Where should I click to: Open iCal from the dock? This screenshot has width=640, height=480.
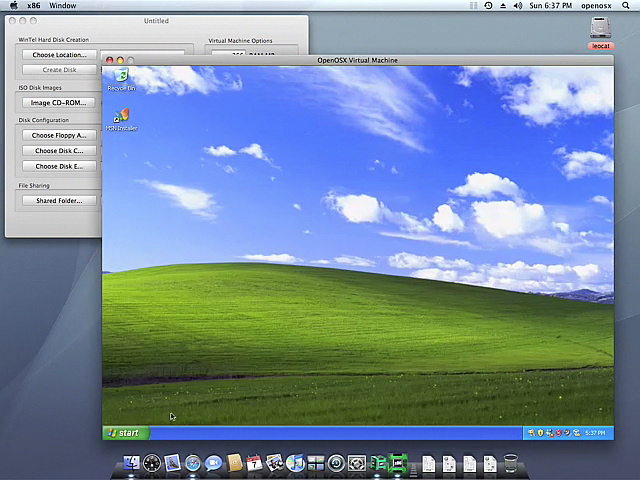(x=254, y=463)
